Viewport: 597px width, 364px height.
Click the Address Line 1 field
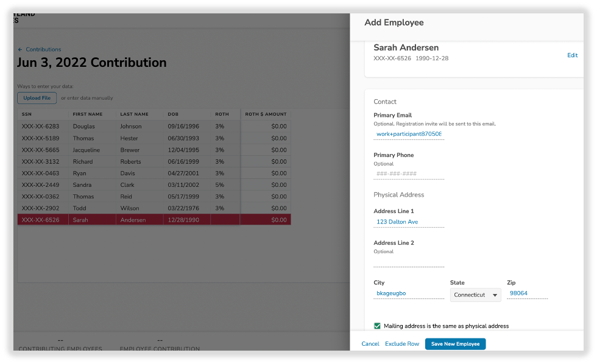(x=409, y=222)
